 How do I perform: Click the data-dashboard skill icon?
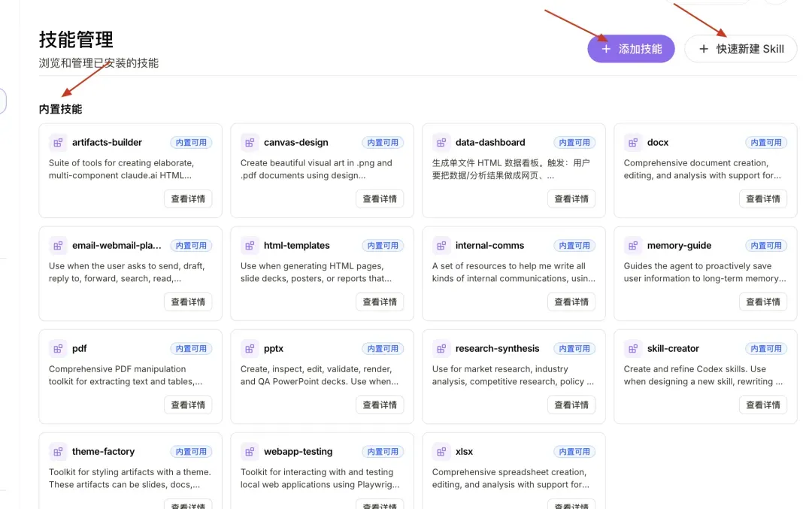(441, 142)
